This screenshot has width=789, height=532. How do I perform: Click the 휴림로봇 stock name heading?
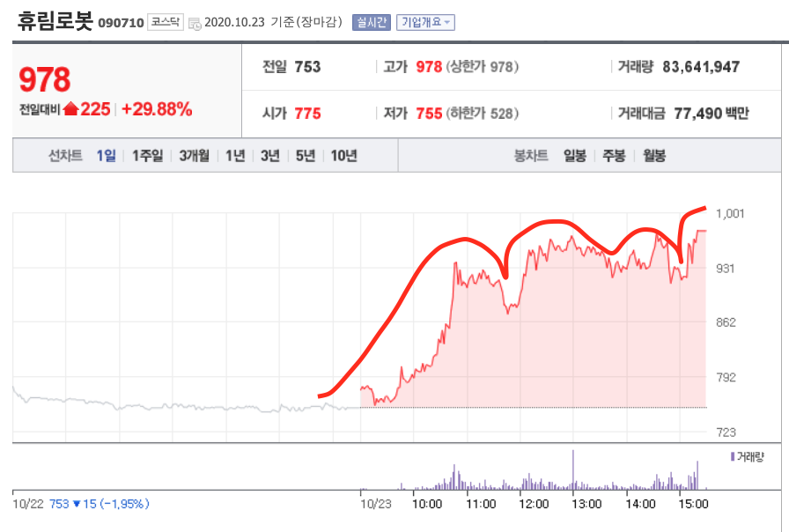[x=55, y=20]
